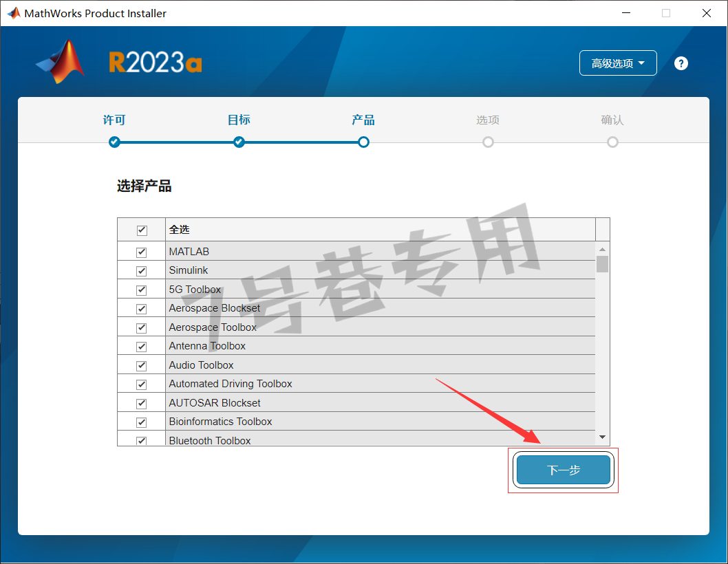728x564 pixels.
Task: Click the 选项 pending step circle
Action: pos(488,142)
